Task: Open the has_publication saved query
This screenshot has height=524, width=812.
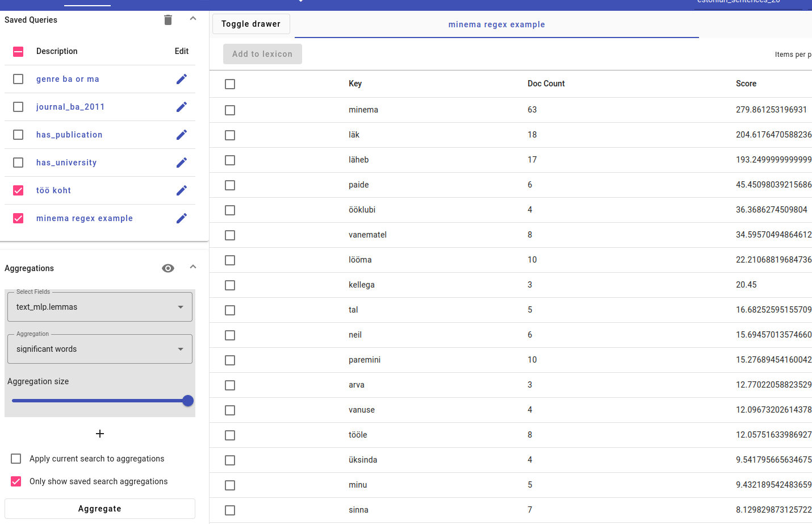Action: pyautogui.click(x=69, y=135)
